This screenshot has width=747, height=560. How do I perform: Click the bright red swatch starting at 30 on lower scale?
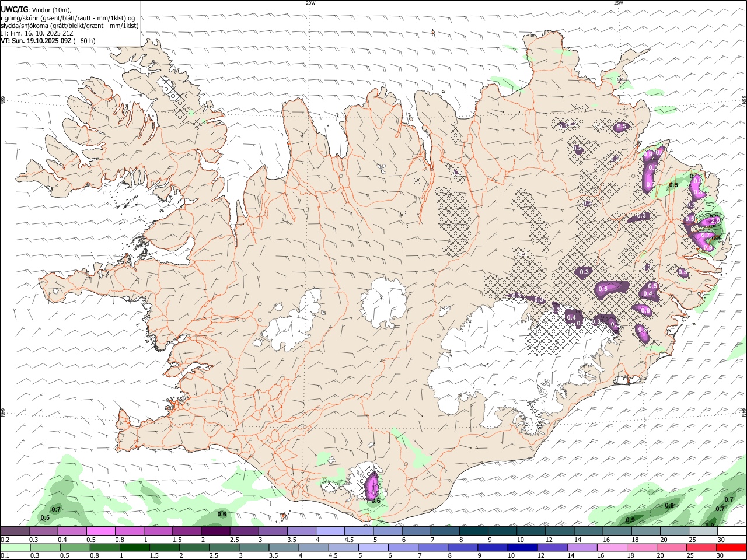pos(731,548)
